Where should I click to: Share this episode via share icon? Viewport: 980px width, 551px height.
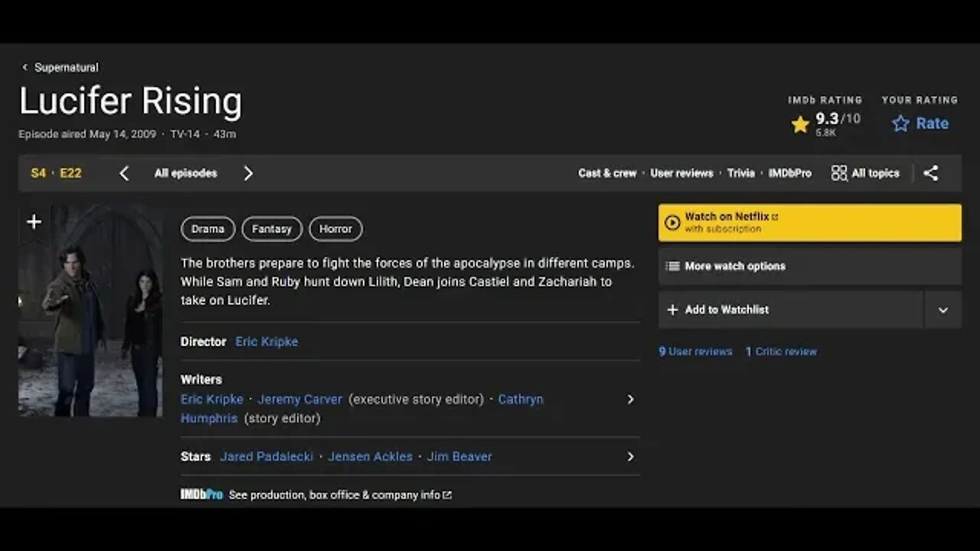click(x=930, y=173)
